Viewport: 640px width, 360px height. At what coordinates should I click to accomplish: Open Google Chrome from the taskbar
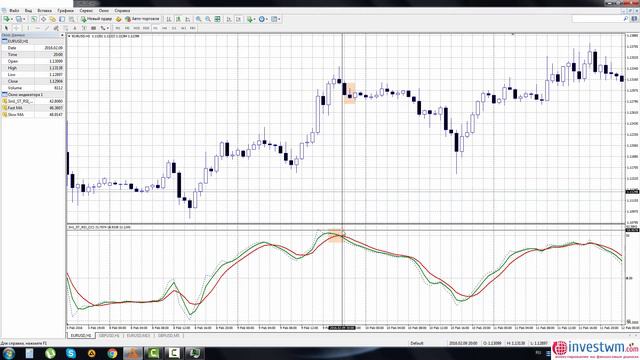point(112,353)
